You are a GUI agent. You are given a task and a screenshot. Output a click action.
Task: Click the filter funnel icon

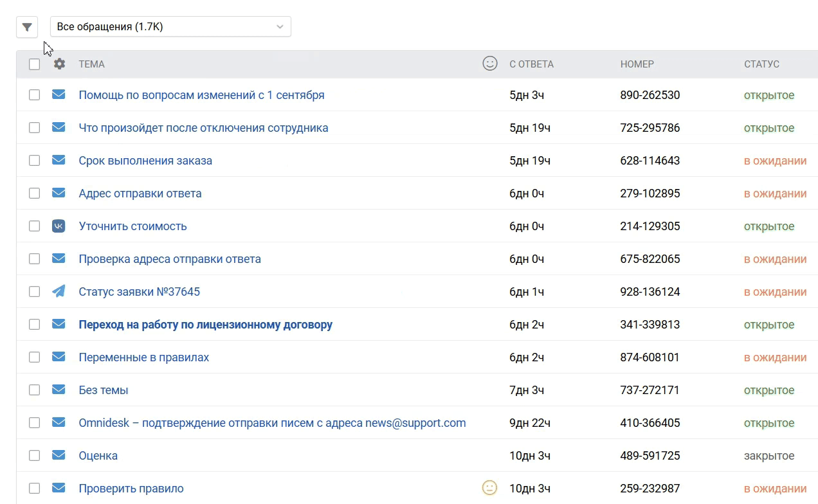point(27,27)
